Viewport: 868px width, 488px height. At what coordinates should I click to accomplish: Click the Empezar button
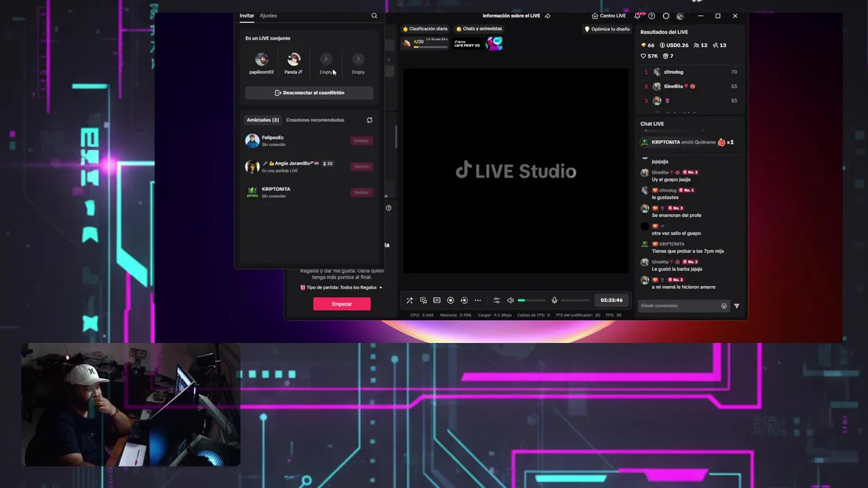[x=342, y=304]
